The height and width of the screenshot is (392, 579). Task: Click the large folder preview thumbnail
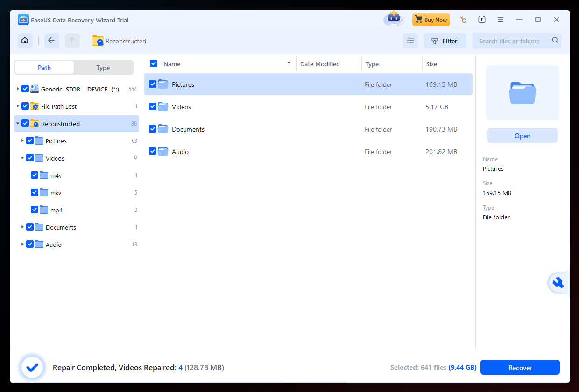522,93
